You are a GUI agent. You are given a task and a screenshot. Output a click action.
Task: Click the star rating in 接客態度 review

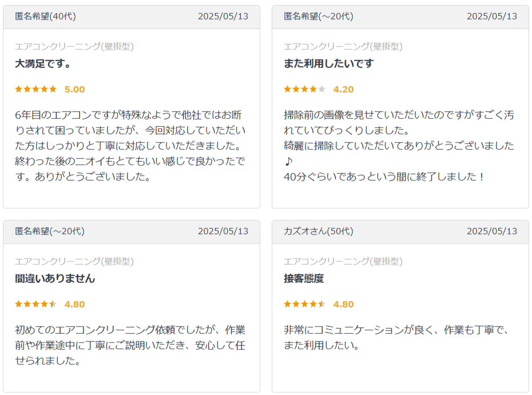tap(304, 304)
